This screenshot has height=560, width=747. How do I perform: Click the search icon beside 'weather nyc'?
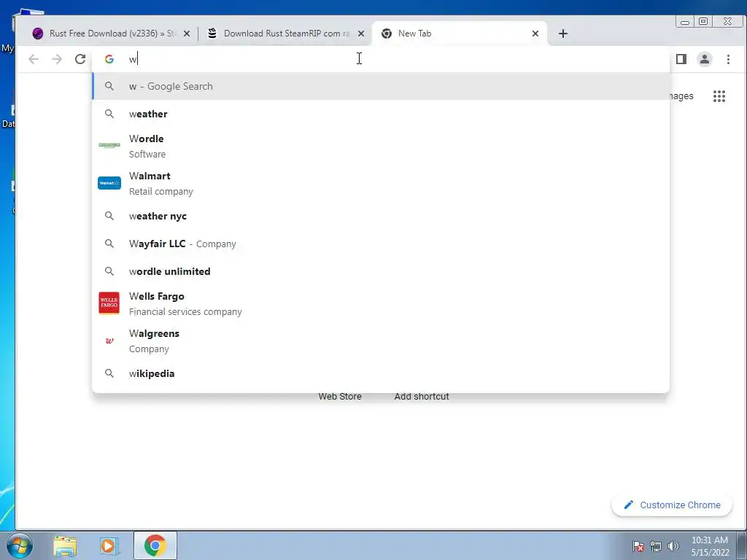click(109, 216)
